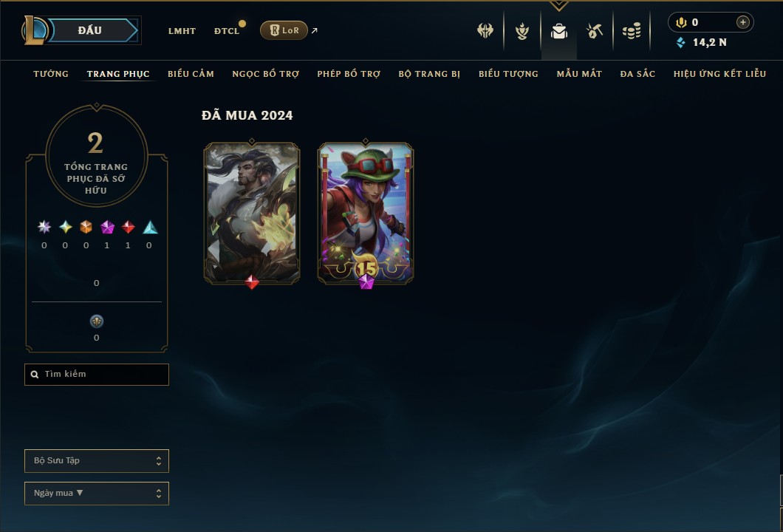
Task: Select the teal triangle gem filter
Action: click(x=150, y=228)
